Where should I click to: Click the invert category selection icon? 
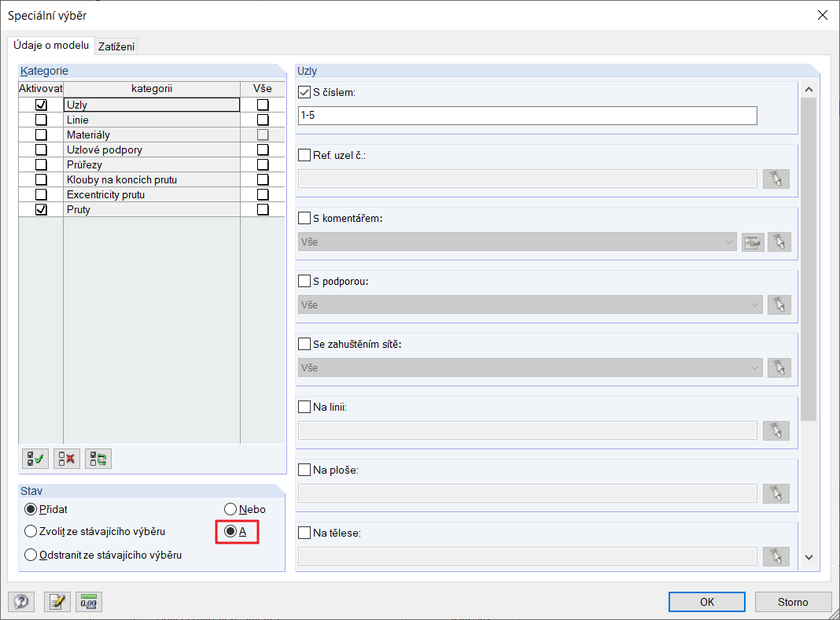click(x=98, y=459)
